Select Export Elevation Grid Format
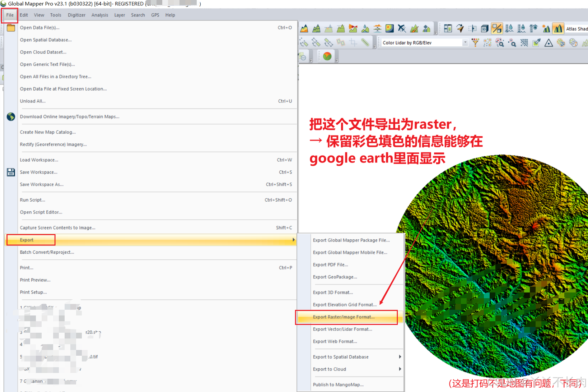The width and height of the screenshot is (588, 392). (x=350, y=305)
